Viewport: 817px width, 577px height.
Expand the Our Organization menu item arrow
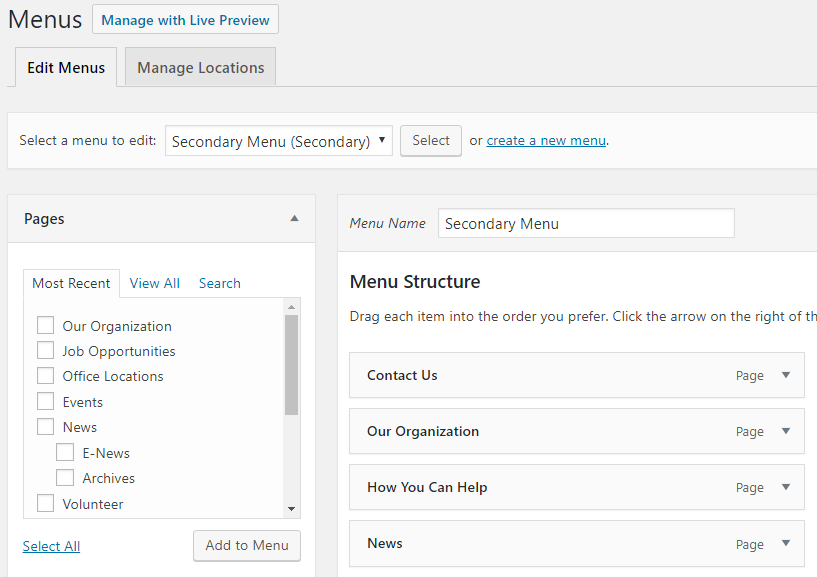pos(785,431)
